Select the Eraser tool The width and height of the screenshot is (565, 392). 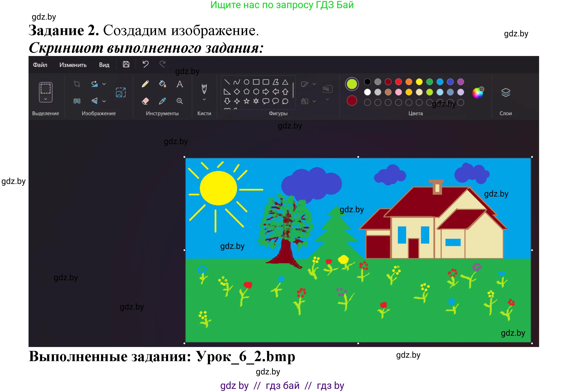click(x=145, y=101)
